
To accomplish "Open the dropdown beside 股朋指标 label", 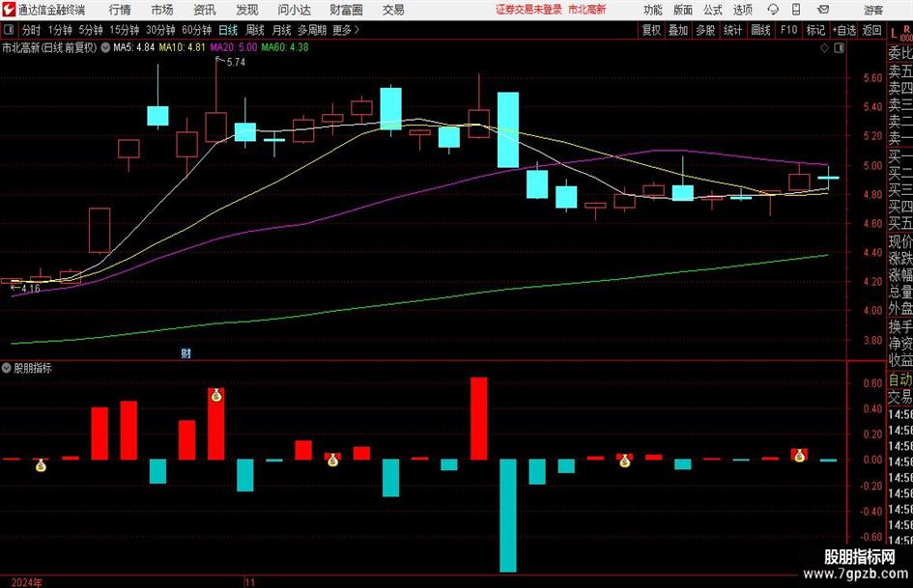I will pyautogui.click(x=7, y=368).
